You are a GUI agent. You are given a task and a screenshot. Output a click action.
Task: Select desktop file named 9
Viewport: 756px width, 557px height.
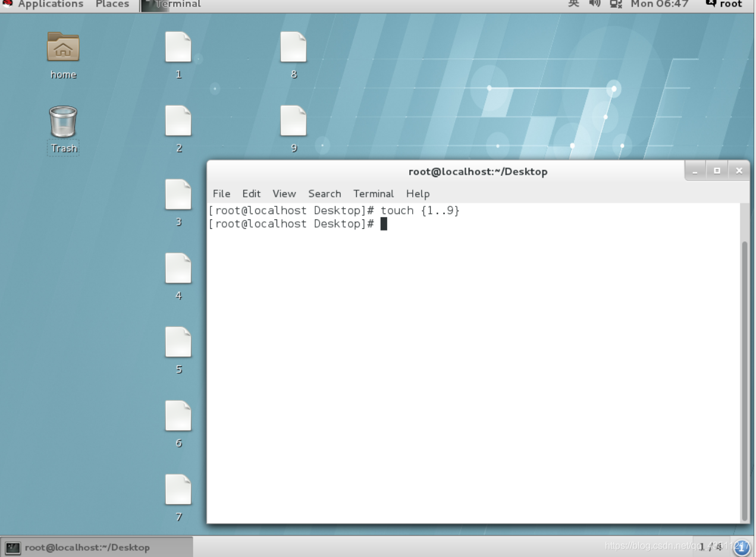(293, 121)
